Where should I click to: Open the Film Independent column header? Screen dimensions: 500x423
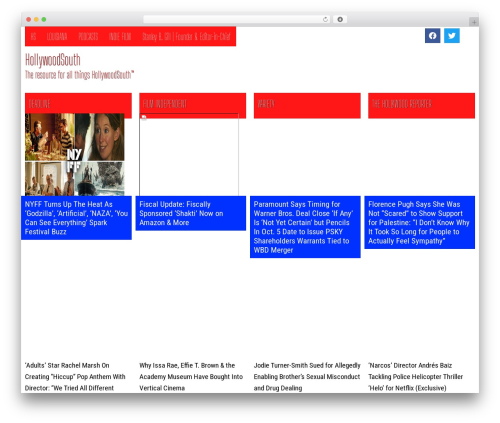193,104
